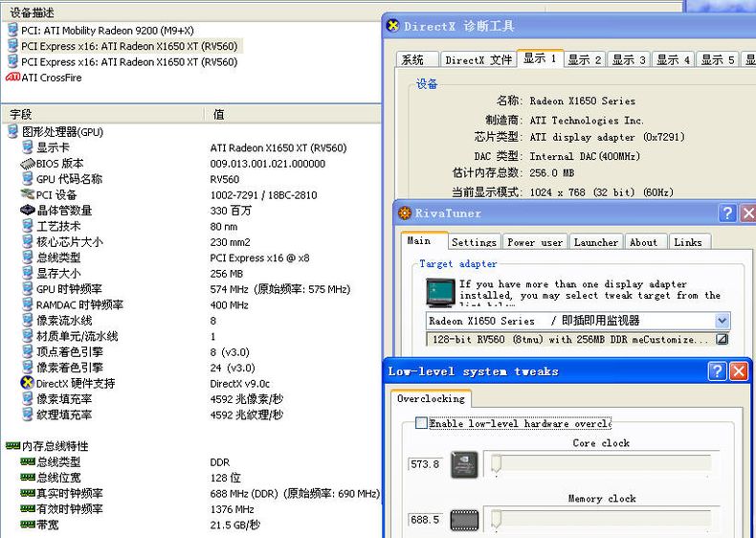
Task: Click the 像素填充率 row icon
Action: pyautogui.click(x=28, y=398)
